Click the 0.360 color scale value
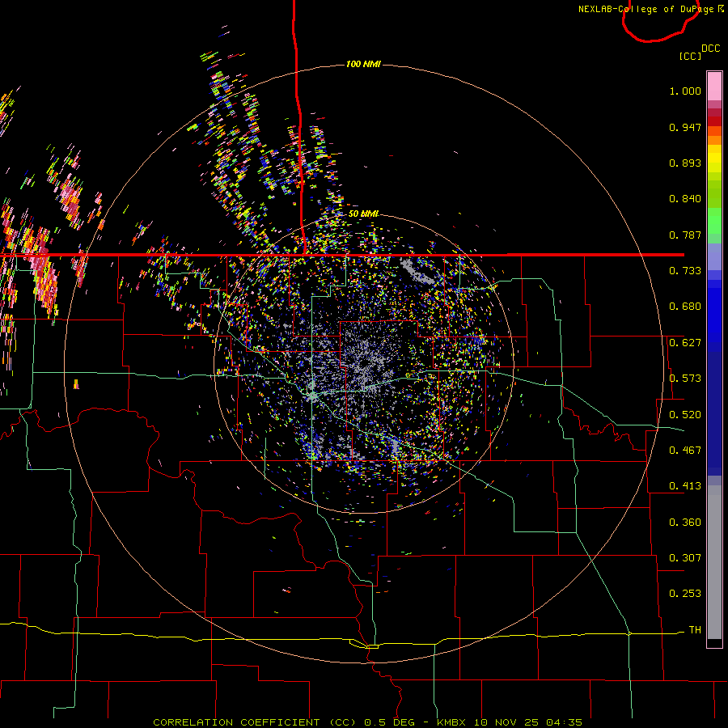 685,523
